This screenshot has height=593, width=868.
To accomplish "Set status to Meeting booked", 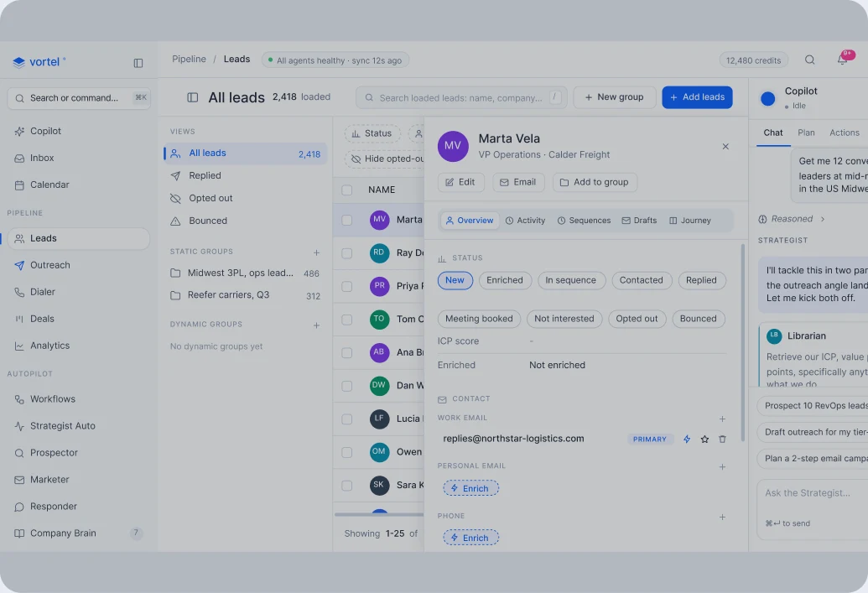I will (479, 319).
